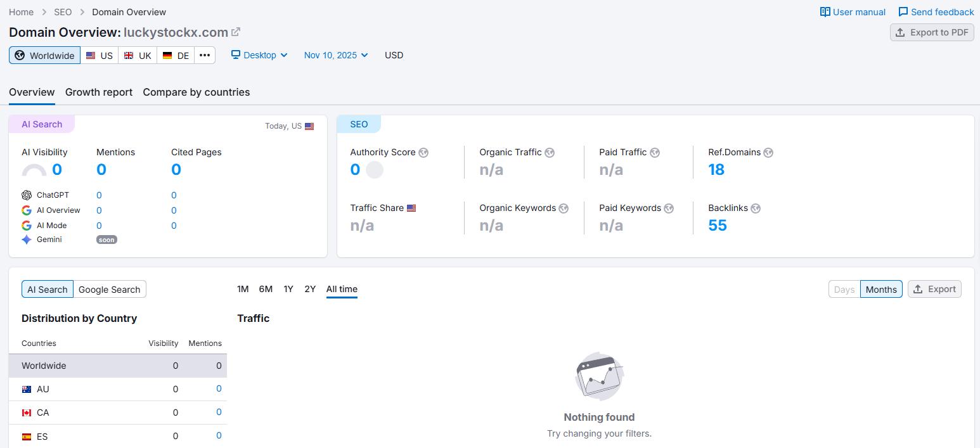Image resolution: width=980 pixels, height=448 pixels.
Task: Go to SEO breadcrumb
Action: (63, 12)
